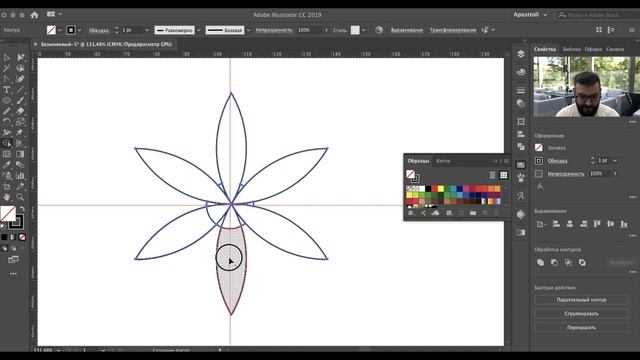Select the Paintbrush tool
This screenshot has width=640, height=360.
tap(20, 100)
